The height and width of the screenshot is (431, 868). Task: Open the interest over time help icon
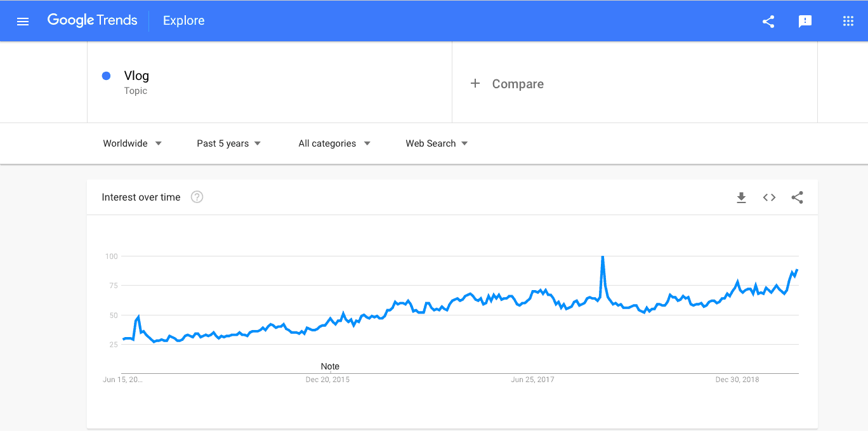(197, 197)
